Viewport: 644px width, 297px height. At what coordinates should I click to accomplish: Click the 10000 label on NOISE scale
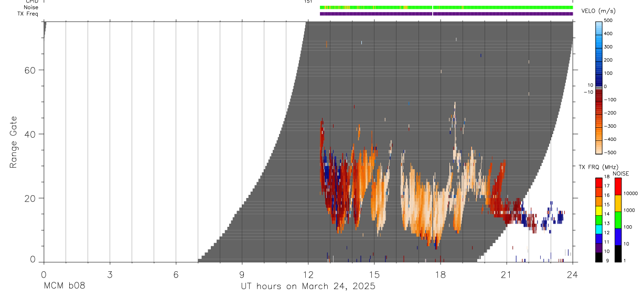point(631,194)
